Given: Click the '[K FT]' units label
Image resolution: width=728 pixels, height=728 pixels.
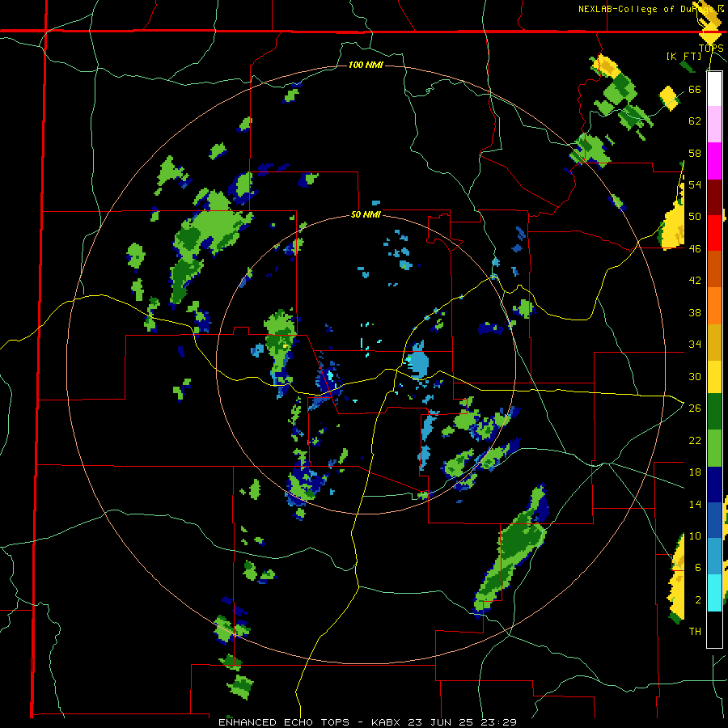Looking at the screenshot, I should pos(684,56).
